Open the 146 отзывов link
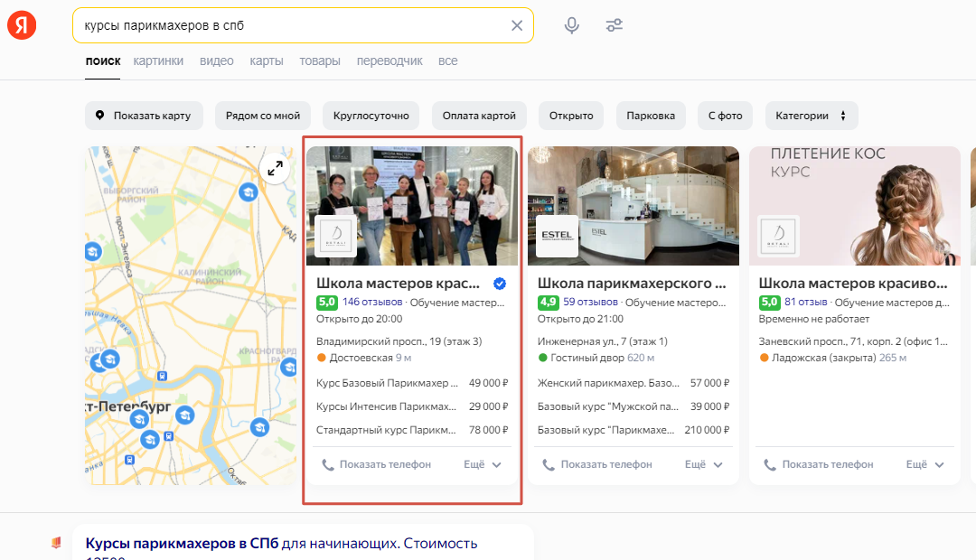This screenshot has width=976, height=560. [x=372, y=302]
